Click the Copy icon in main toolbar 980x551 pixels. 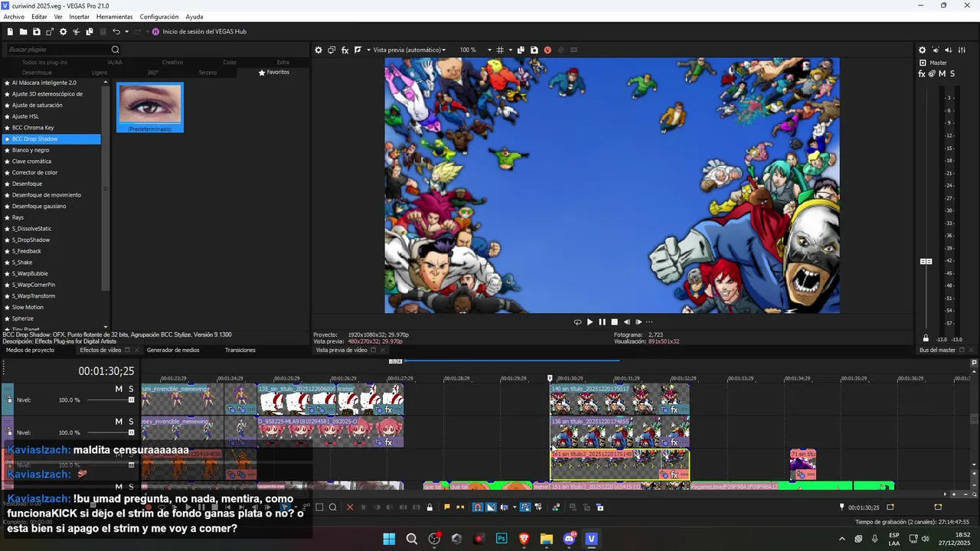point(90,31)
